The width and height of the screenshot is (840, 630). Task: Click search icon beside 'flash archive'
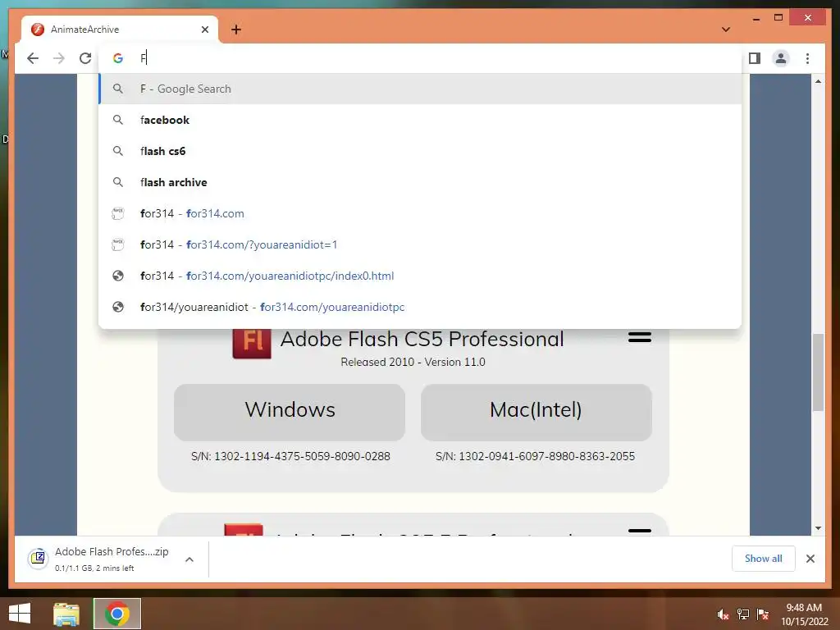click(118, 182)
